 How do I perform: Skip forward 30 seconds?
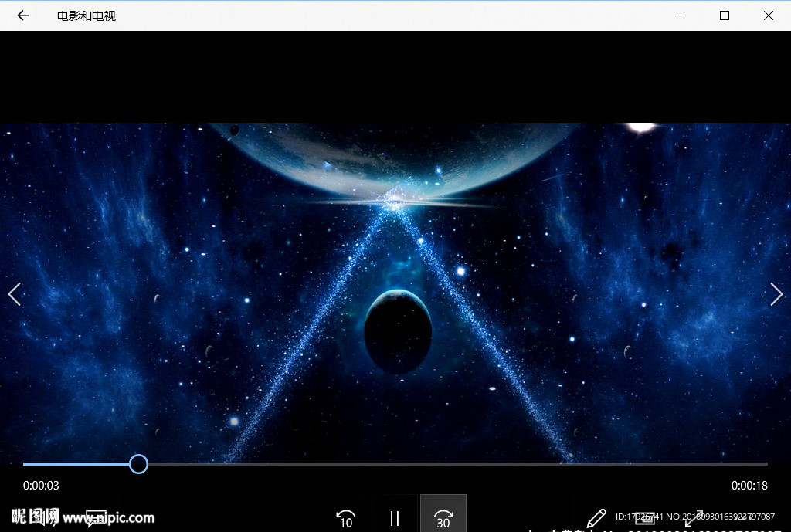443,518
